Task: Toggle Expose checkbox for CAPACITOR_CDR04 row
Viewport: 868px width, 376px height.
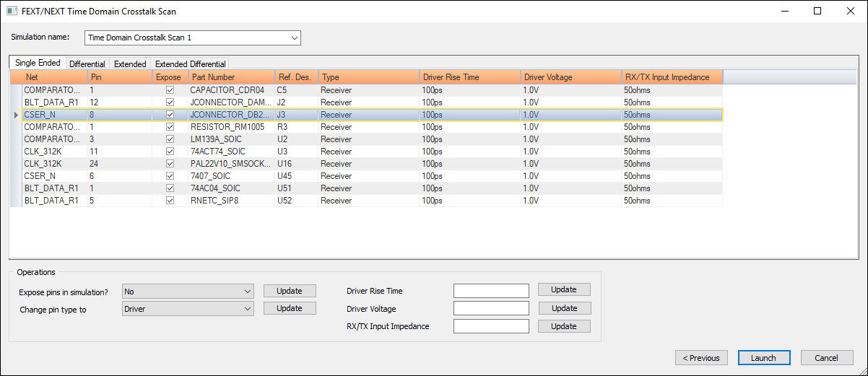Action: [170, 90]
